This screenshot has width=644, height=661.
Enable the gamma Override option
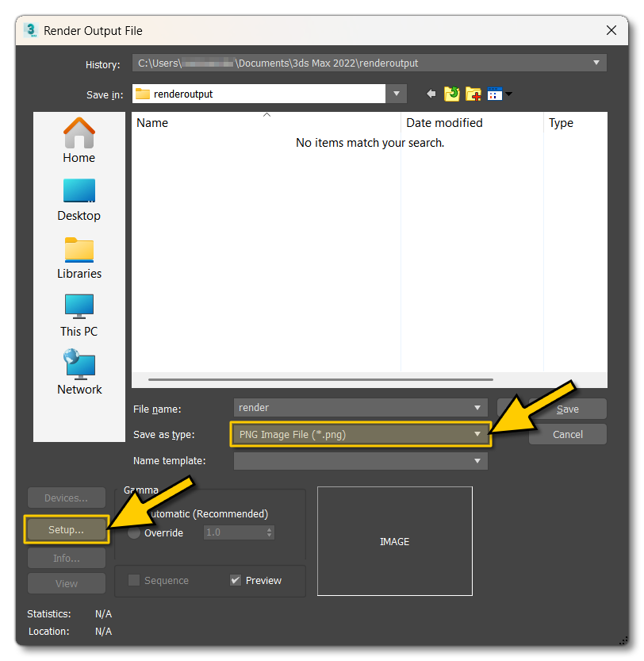click(132, 532)
